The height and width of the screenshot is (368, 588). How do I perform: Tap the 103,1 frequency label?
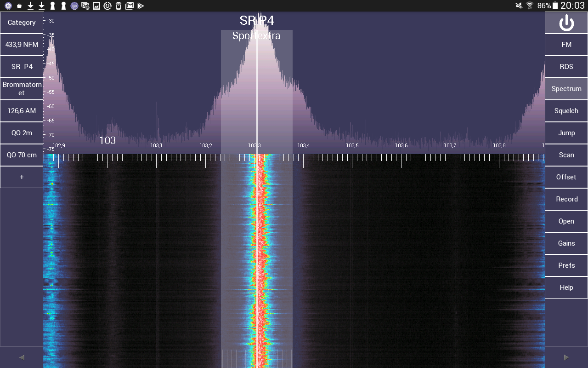[x=157, y=145]
